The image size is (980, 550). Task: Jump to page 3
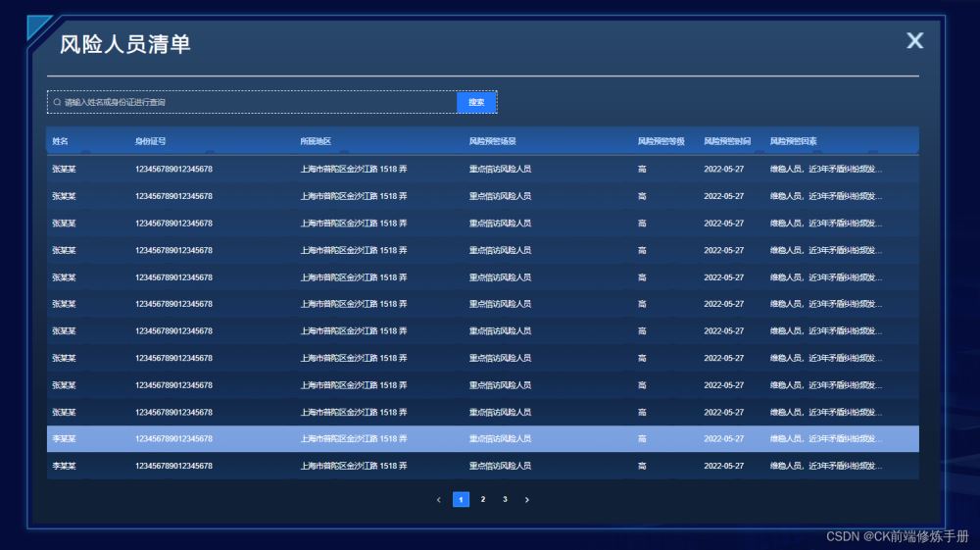coord(505,500)
